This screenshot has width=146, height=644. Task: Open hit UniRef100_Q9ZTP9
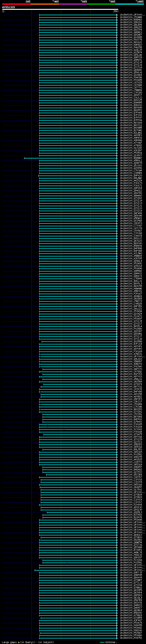(131, 30)
